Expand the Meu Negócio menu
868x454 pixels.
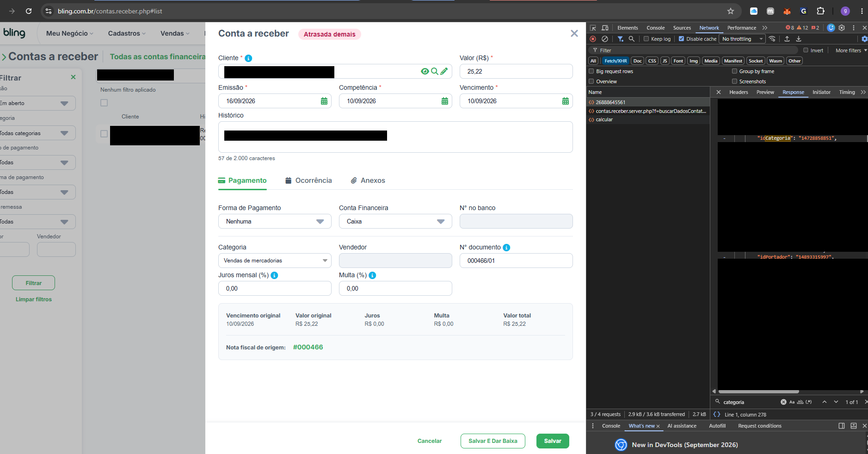(x=69, y=33)
